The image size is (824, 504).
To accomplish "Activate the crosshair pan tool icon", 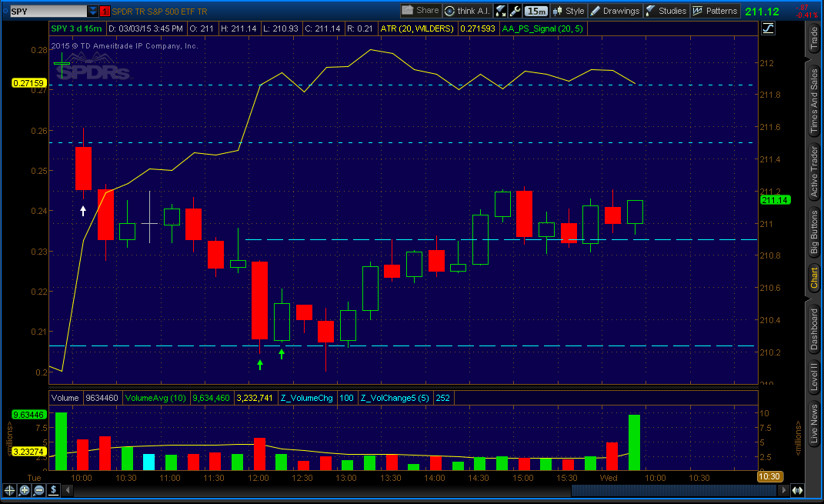I will click(x=9, y=490).
